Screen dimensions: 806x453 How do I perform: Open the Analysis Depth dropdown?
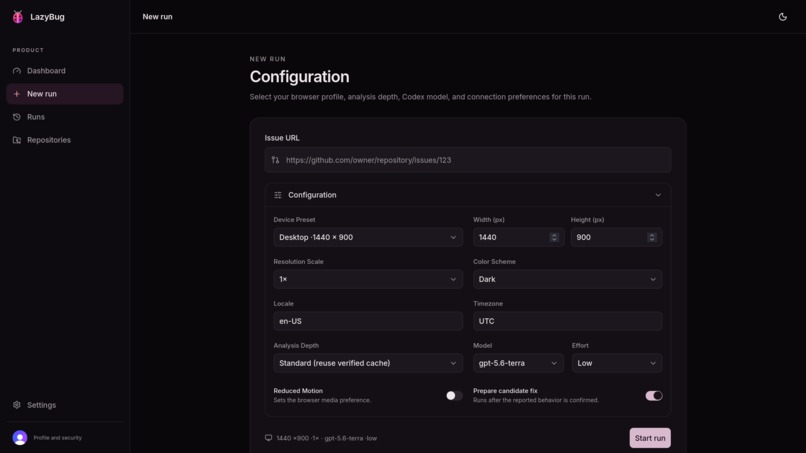pos(368,363)
